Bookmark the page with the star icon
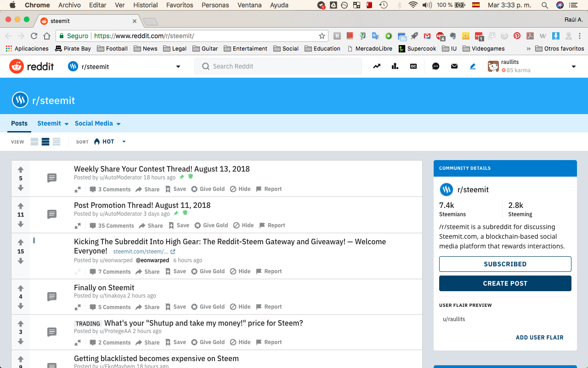This screenshot has width=588, height=368. coord(322,36)
